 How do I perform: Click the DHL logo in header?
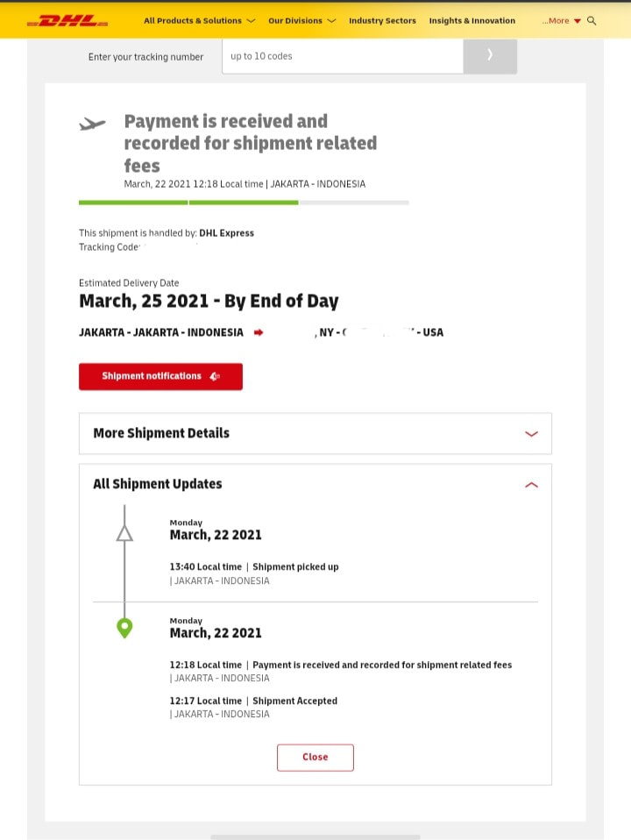tap(67, 21)
